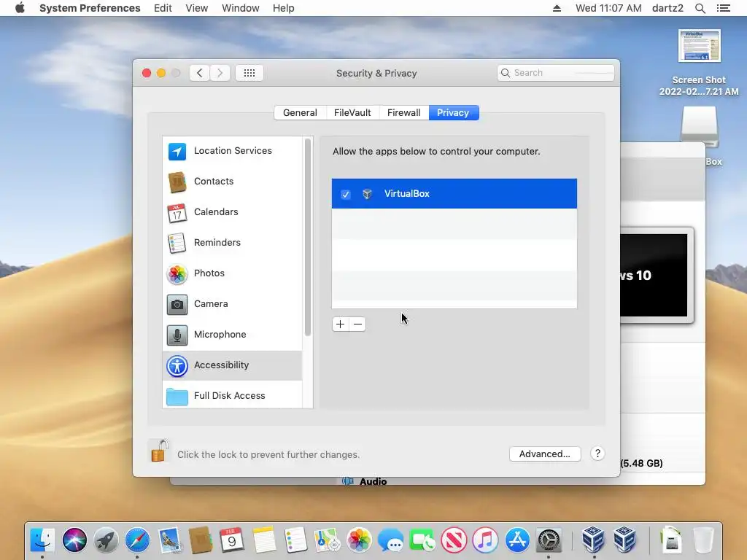The image size is (747, 560).
Task: Open Mail from the Dock
Action: coord(169,540)
